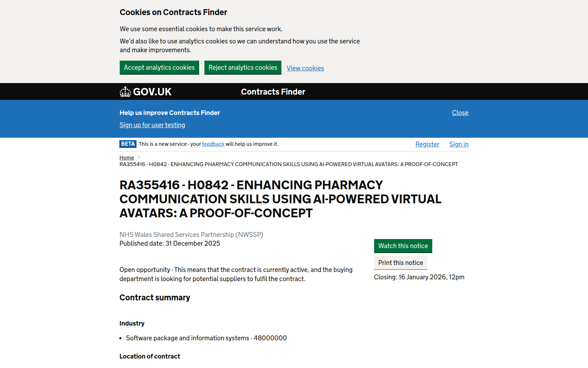Image resolution: width=588 pixels, height=368 pixels.
Task: Go to the Register page
Action: [x=427, y=144]
